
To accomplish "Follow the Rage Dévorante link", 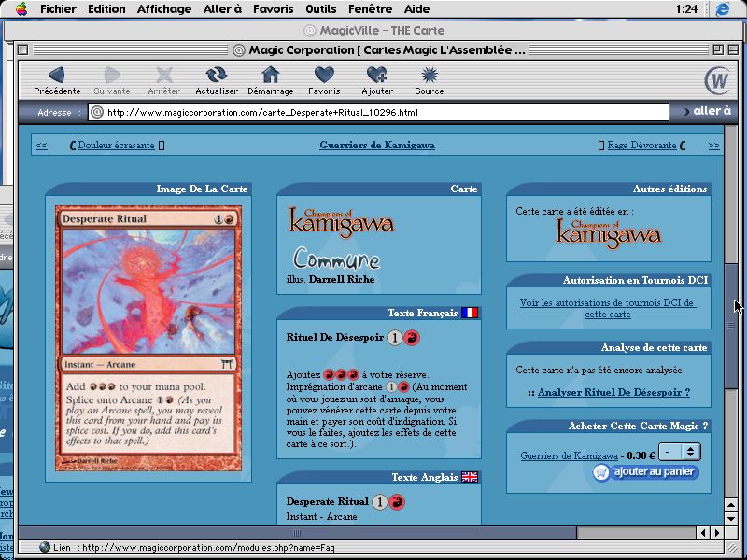I will pyautogui.click(x=641, y=146).
